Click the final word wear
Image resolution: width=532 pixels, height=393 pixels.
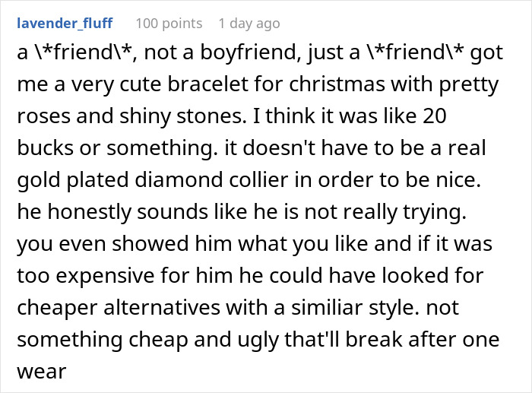pyautogui.click(x=41, y=372)
